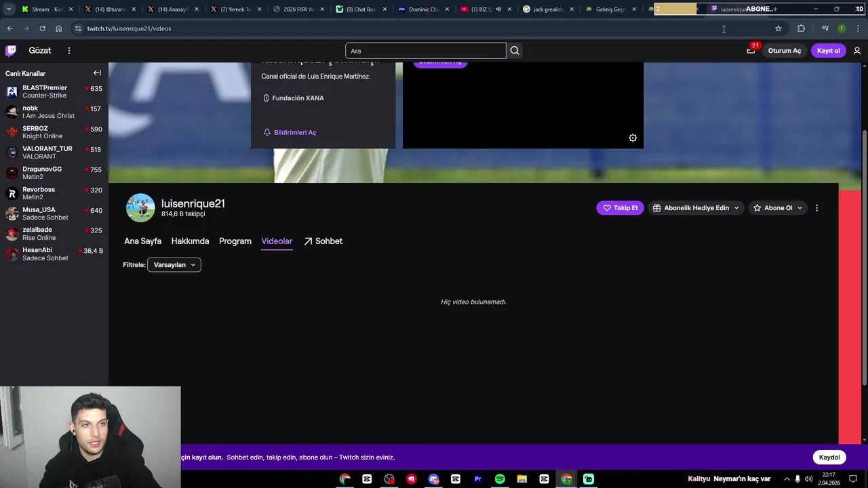Screen dimensions: 868x488
Task: Click Gözat in the top navigation
Action: pyautogui.click(x=40, y=50)
